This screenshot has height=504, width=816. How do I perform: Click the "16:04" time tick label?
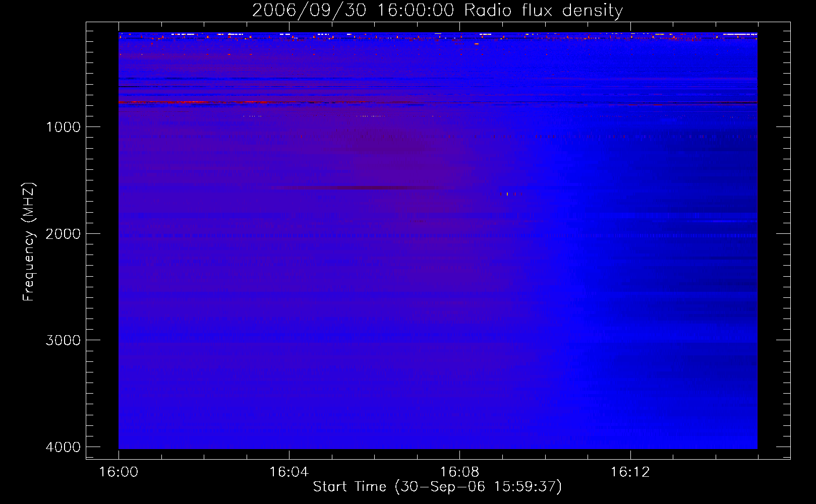pos(288,472)
